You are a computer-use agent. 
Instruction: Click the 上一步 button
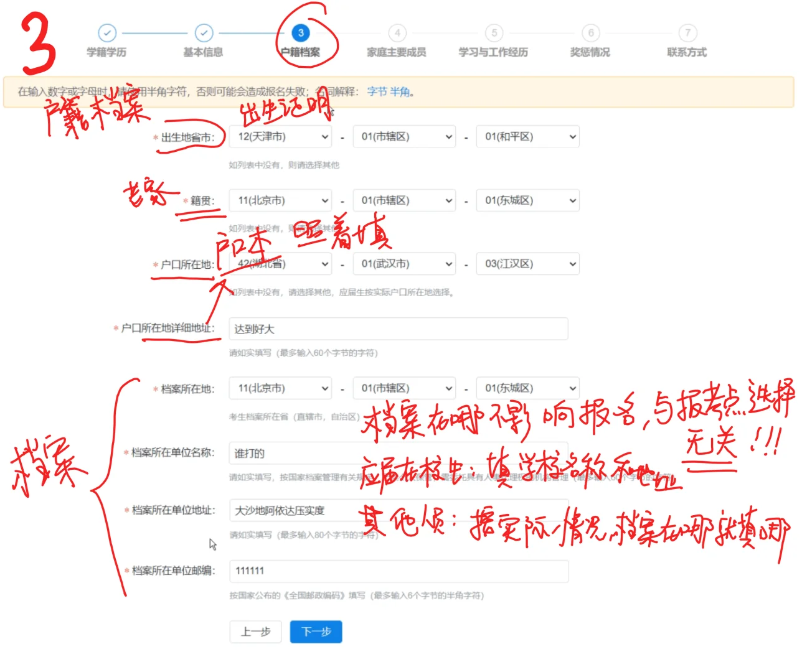pos(255,632)
